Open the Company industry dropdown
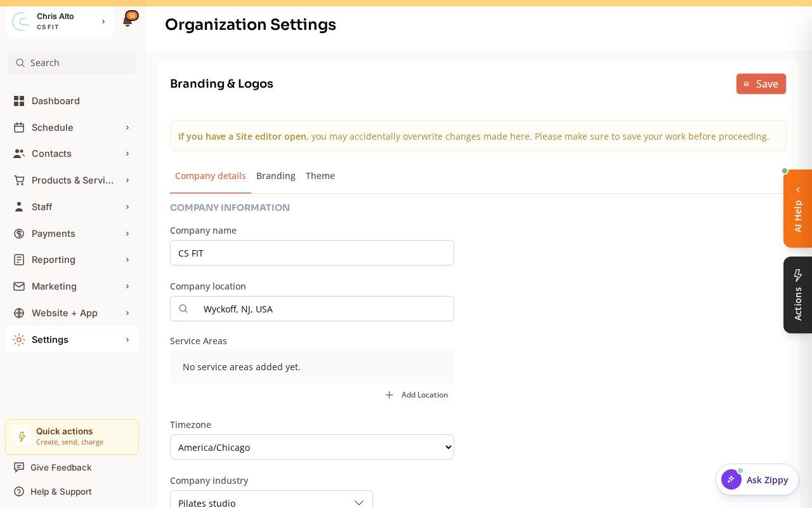812x508 pixels. click(x=272, y=500)
